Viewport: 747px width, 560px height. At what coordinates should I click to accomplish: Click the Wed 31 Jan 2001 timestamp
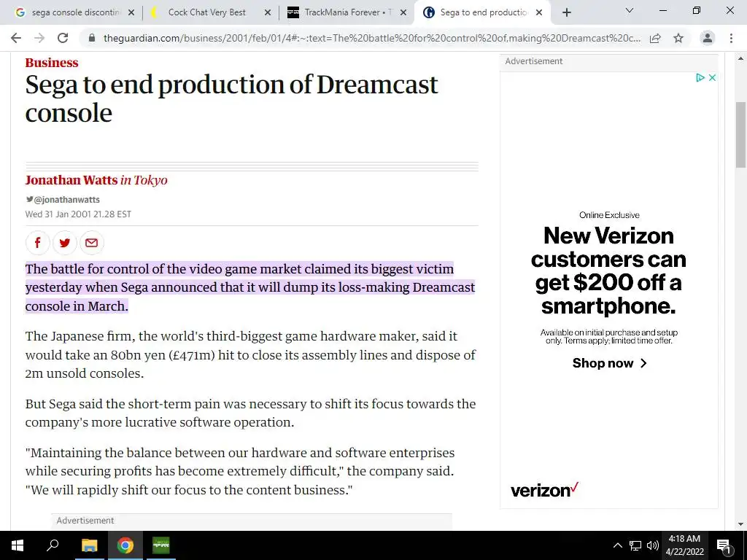pyautogui.click(x=78, y=214)
